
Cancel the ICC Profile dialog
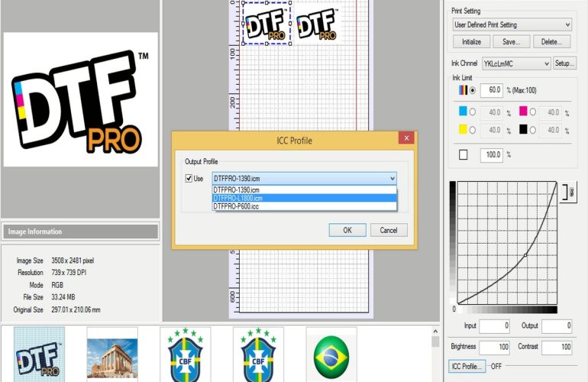(x=389, y=230)
